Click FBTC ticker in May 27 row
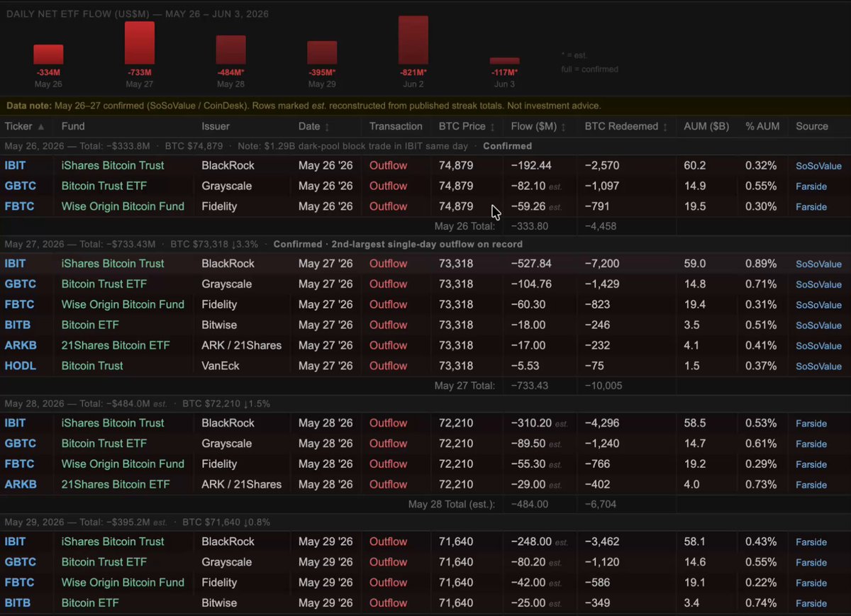Image resolution: width=851 pixels, height=616 pixels. (20, 304)
